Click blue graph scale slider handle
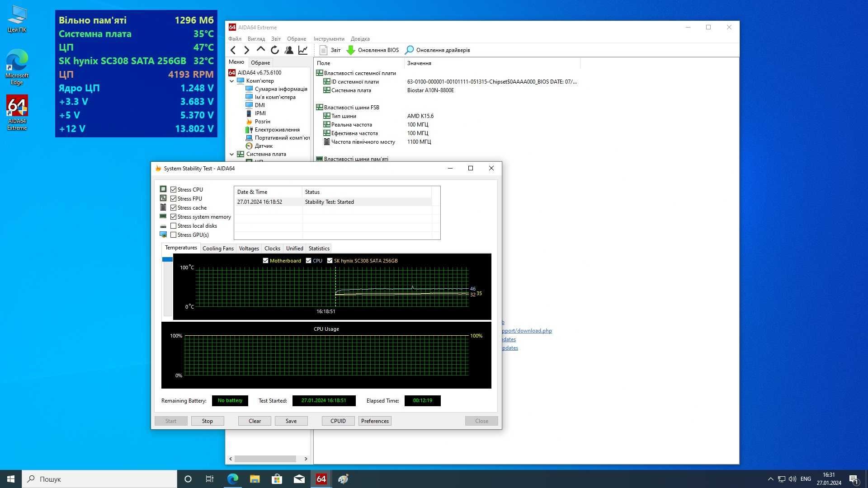Viewport: 868px width, 488px height. [167, 259]
